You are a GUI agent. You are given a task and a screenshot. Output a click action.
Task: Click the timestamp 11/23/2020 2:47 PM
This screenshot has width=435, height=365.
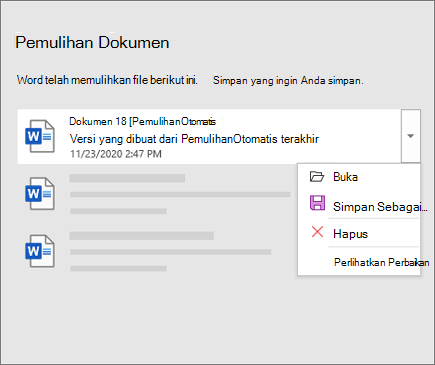116,154
